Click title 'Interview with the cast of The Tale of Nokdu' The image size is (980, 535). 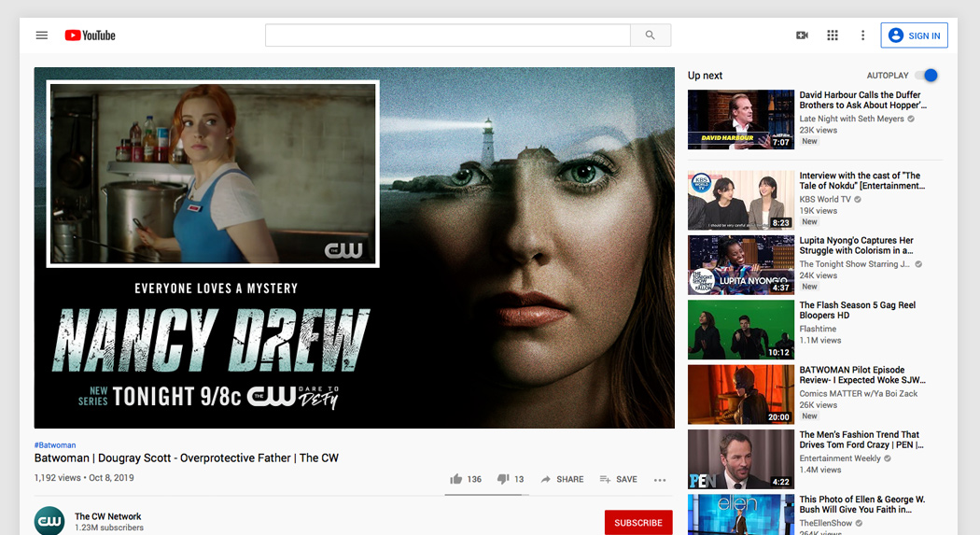click(x=861, y=180)
